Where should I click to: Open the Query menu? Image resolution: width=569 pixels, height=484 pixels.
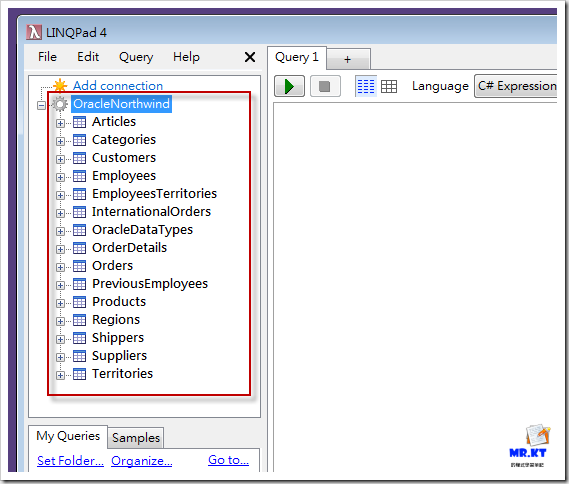pos(136,57)
